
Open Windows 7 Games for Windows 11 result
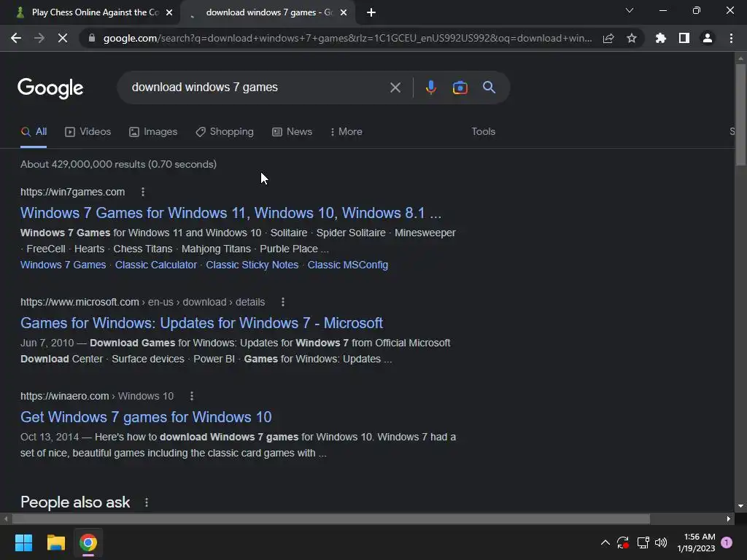[231, 213]
